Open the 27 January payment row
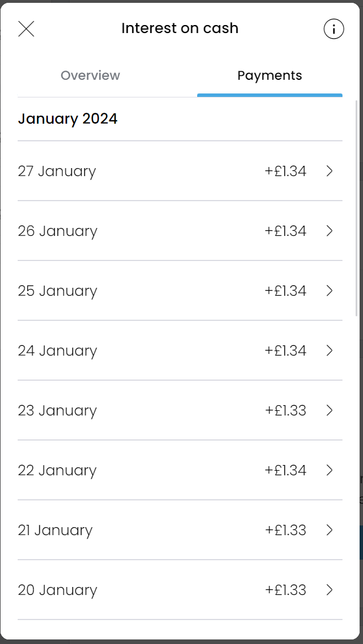Screen dimensions: 363x644 click(x=171, y=171)
